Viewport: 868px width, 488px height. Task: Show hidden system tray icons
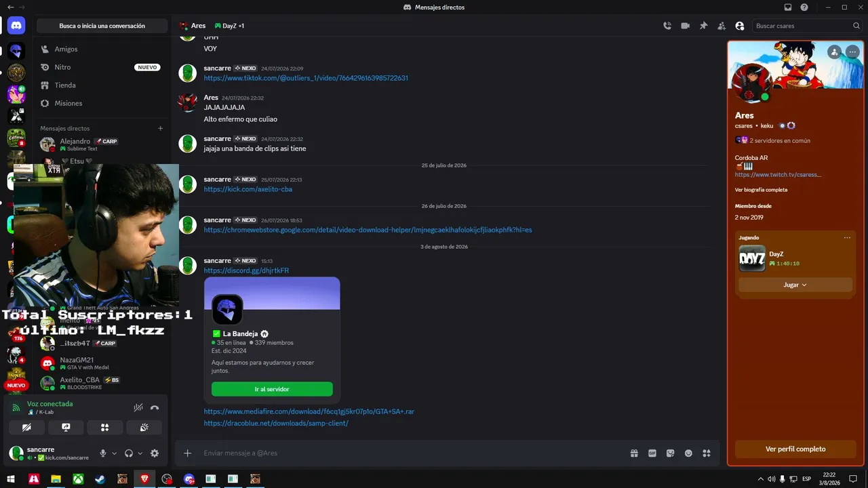760,479
